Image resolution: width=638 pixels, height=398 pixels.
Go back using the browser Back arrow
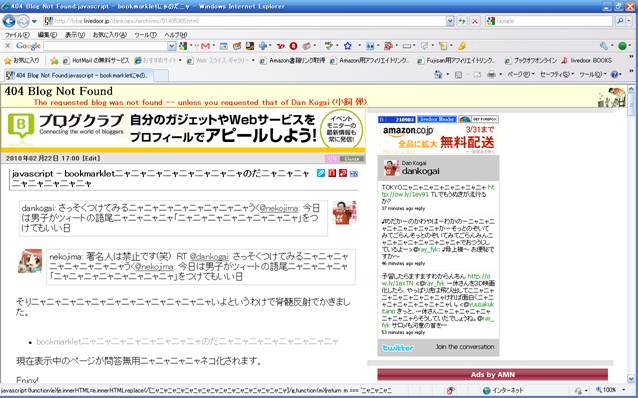(9, 21)
